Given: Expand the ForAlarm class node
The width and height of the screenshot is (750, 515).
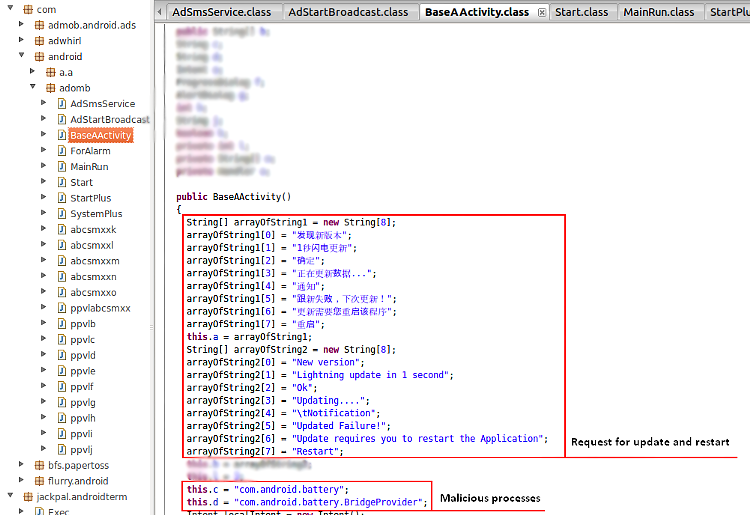Looking at the screenshot, I should point(44,151).
